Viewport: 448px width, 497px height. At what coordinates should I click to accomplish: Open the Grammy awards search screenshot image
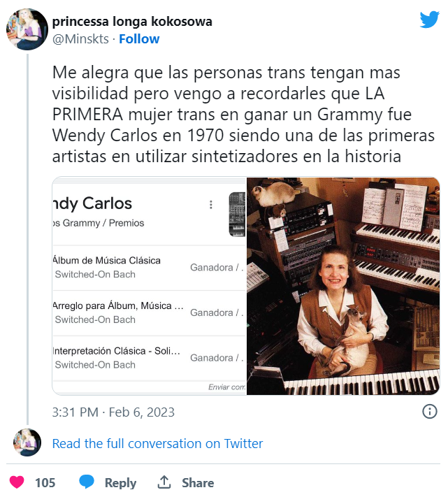150,286
